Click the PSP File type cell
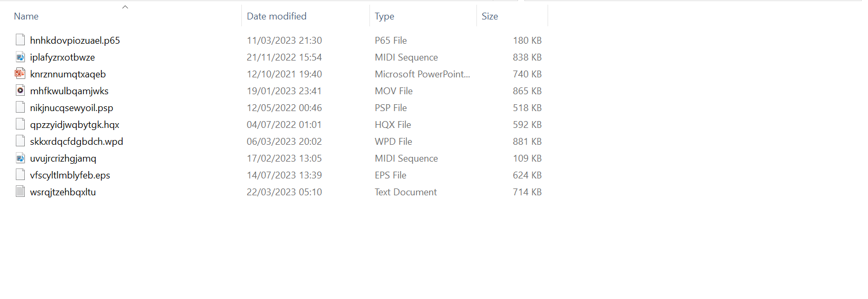868x299 pixels. pyautogui.click(x=391, y=108)
